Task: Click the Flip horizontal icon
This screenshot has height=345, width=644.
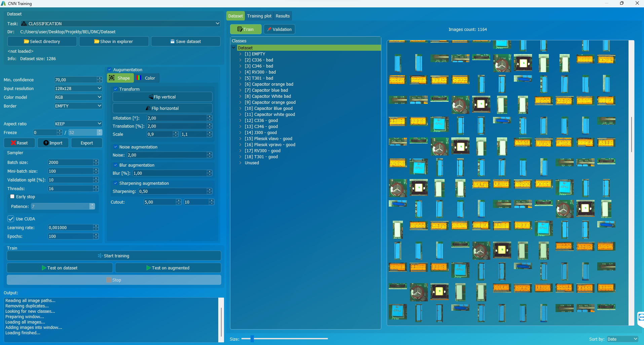Action: click(x=148, y=109)
